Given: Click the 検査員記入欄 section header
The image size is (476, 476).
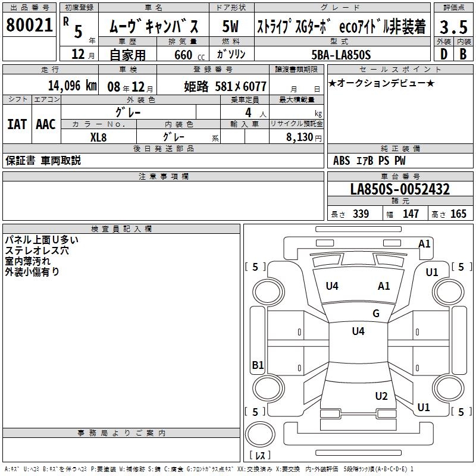Looking at the screenshot, I should (121, 229).
